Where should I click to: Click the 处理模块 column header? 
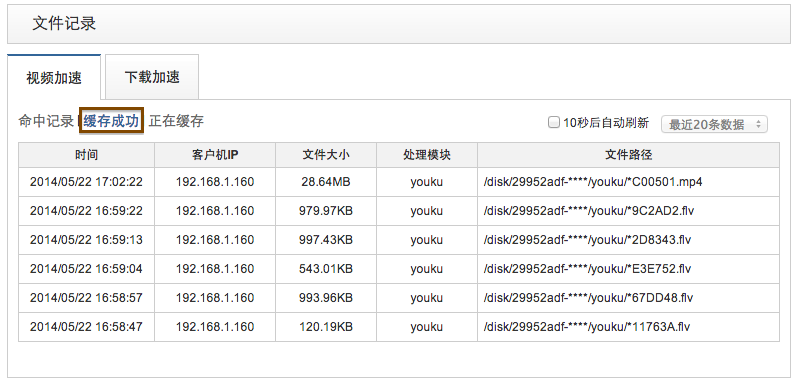[x=427, y=155]
